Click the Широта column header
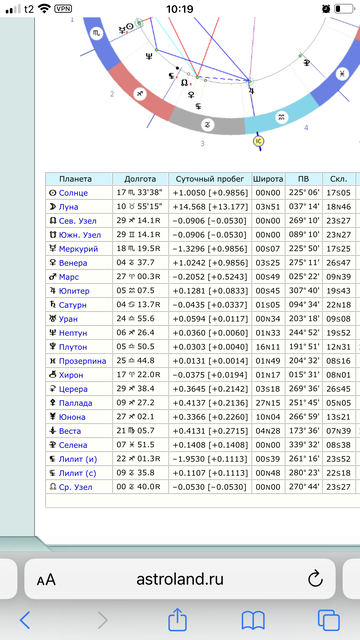This screenshot has width=360, height=640. pyautogui.click(x=268, y=179)
